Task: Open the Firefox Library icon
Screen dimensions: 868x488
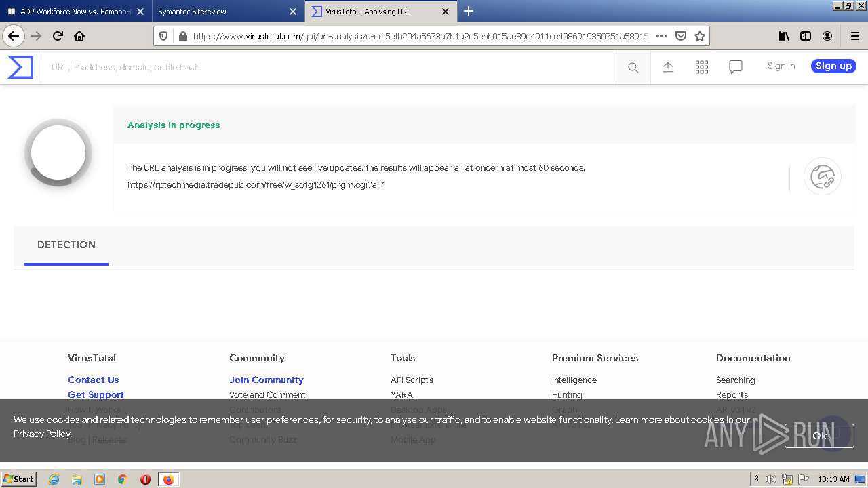Action: pyautogui.click(x=784, y=36)
